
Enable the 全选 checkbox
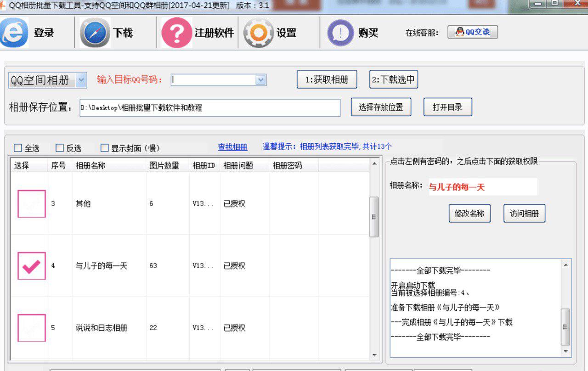[x=18, y=148]
